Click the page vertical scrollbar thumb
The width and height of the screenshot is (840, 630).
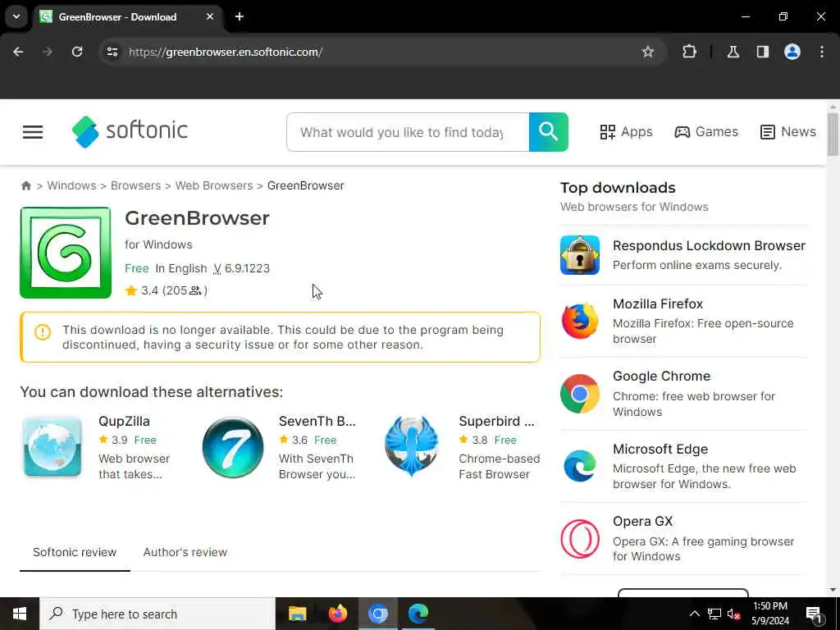coord(832,134)
